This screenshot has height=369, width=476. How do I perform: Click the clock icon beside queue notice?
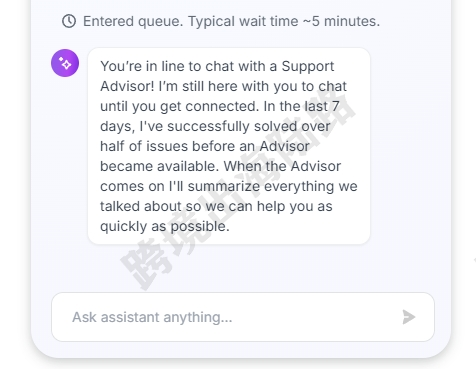(69, 21)
